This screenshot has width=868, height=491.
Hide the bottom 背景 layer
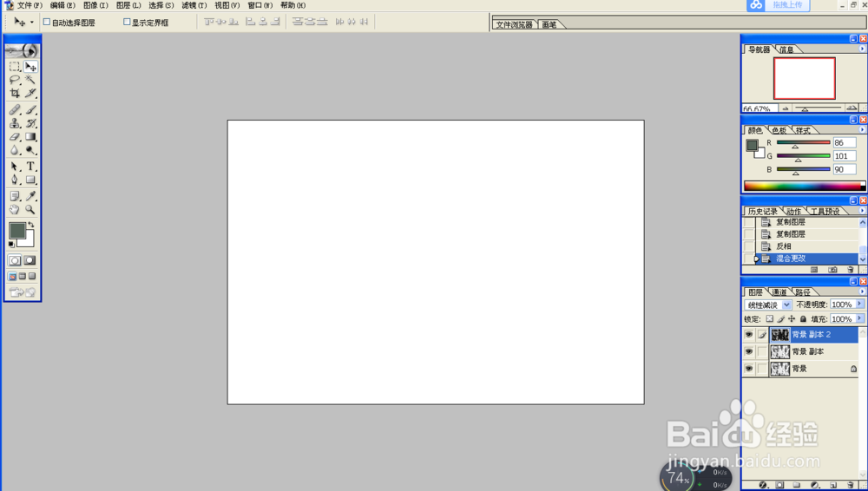(748, 369)
